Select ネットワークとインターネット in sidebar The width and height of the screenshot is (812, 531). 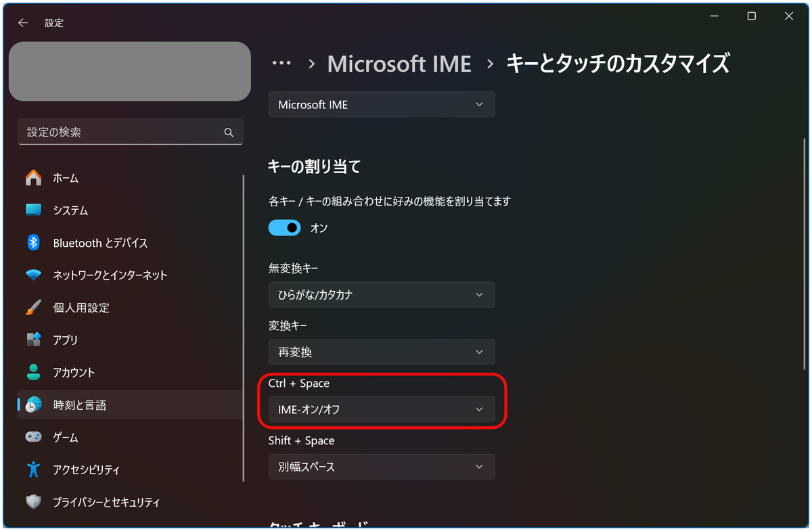click(x=130, y=275)
